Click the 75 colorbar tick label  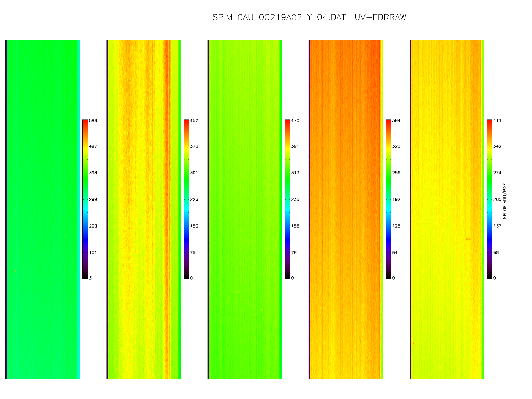pos(193,252)
